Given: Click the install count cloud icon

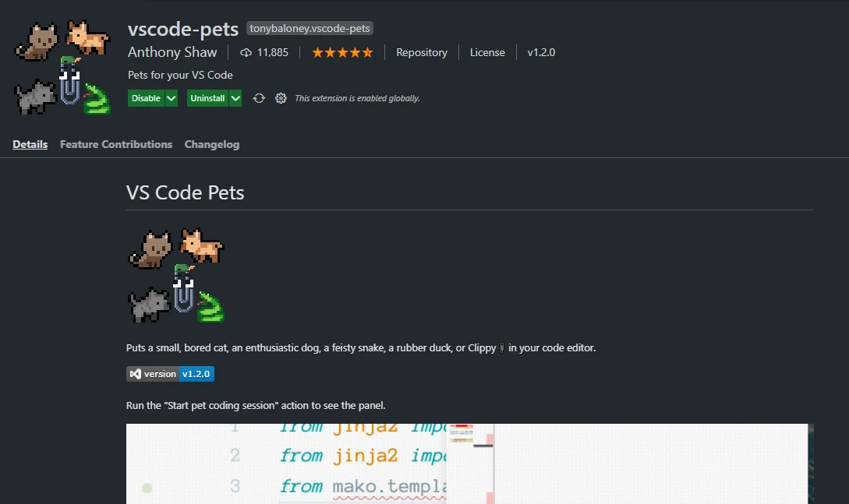Looking at the screenshot, I should click(246, 52).
